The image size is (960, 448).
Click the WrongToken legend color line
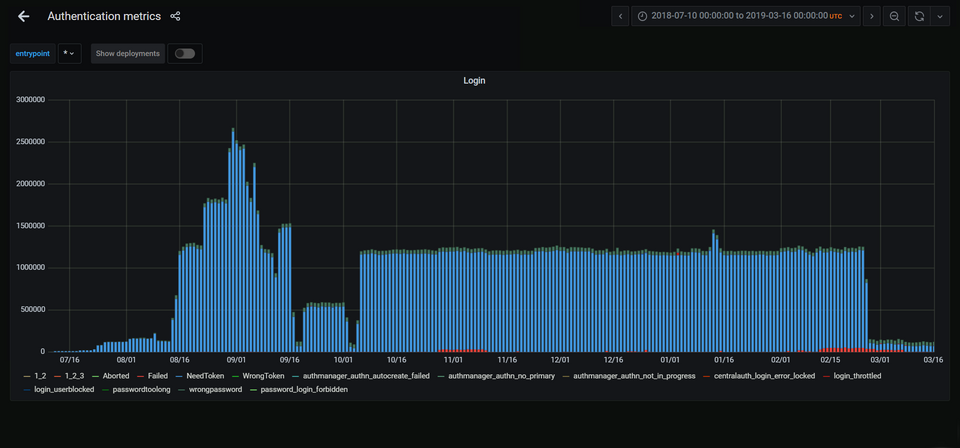[236, 376]
